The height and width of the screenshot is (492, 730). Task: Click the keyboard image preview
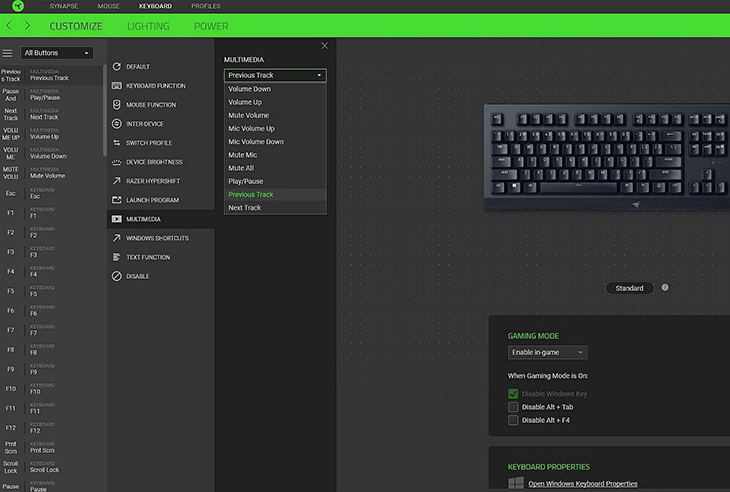point(607,157)
